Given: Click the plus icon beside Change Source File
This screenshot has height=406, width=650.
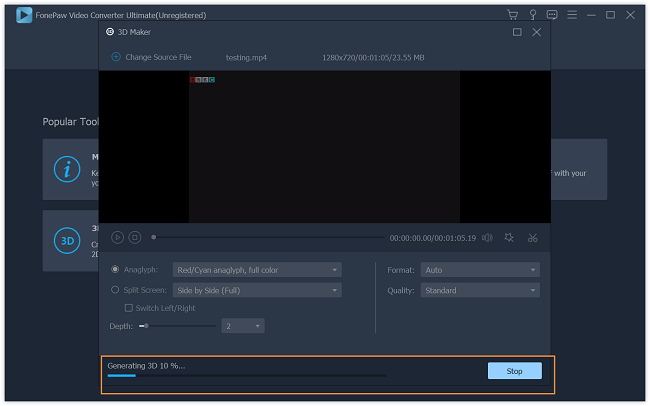Looking at the screenshot, I should click(x=116, y=57).
